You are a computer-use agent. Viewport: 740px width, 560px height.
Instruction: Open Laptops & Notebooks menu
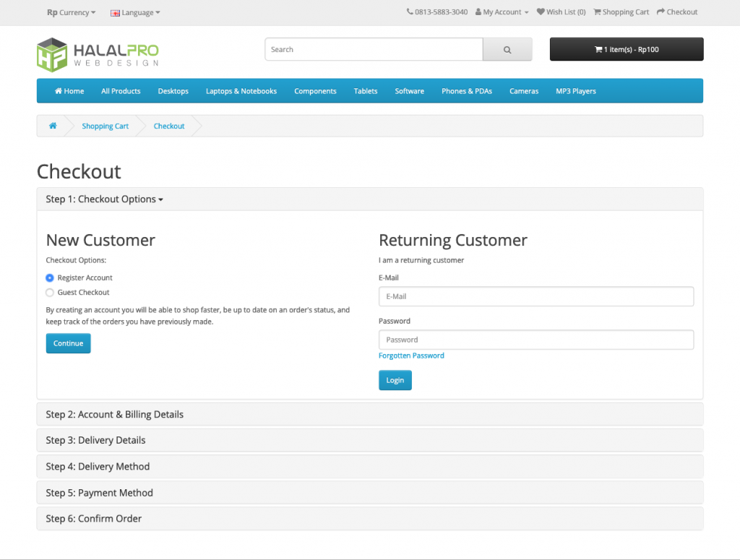pos(241,91)
